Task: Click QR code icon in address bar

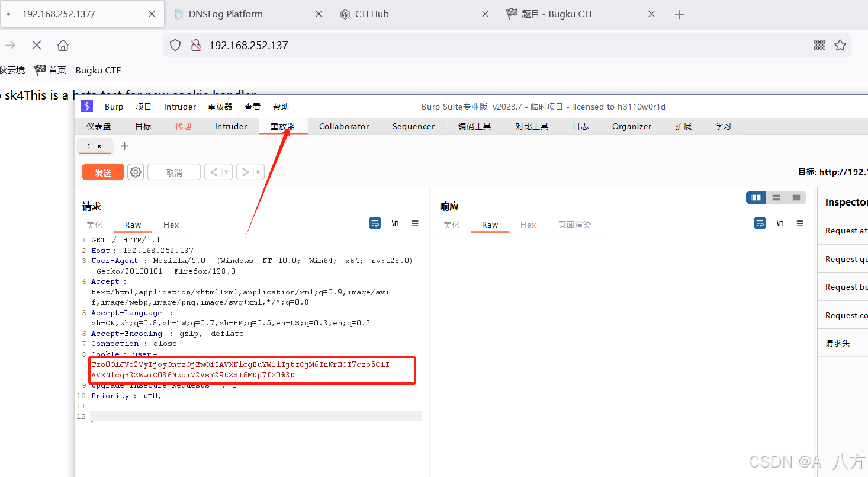Action: pyautogui.click(x=819, y=45)
